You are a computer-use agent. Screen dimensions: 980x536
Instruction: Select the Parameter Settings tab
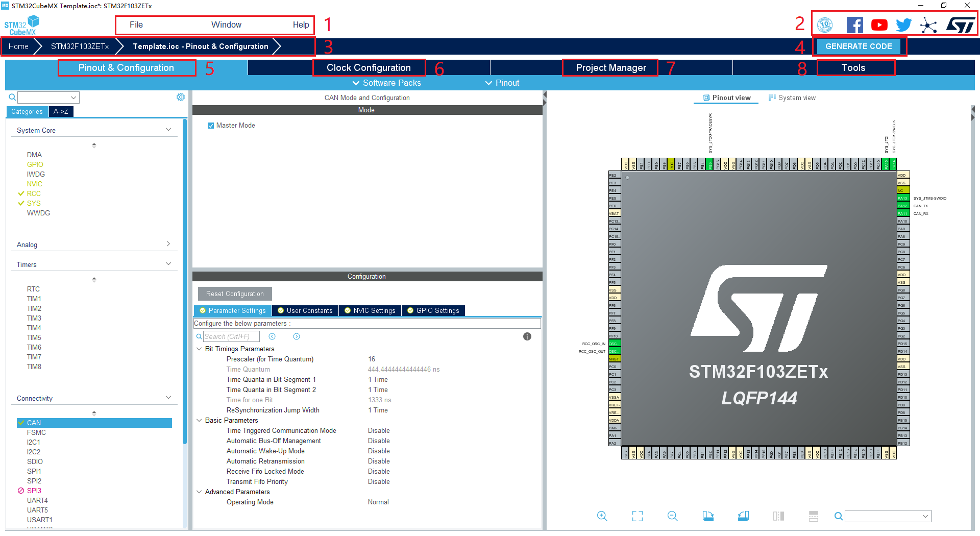pos(233,310)
